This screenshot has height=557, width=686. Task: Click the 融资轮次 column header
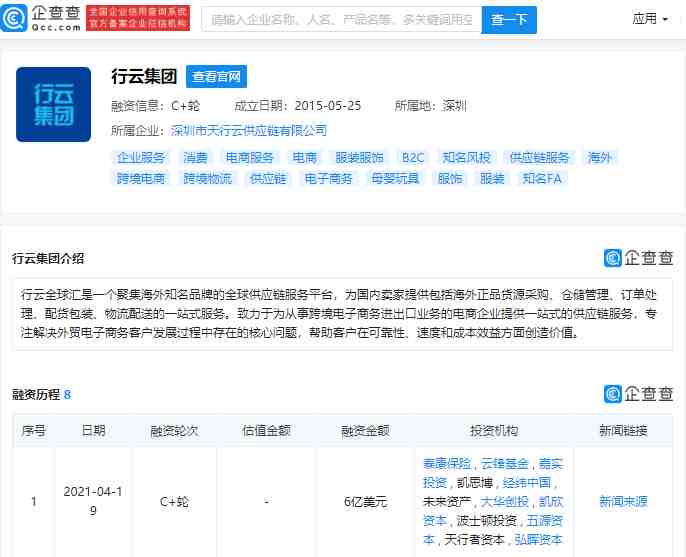pos(174,431)
